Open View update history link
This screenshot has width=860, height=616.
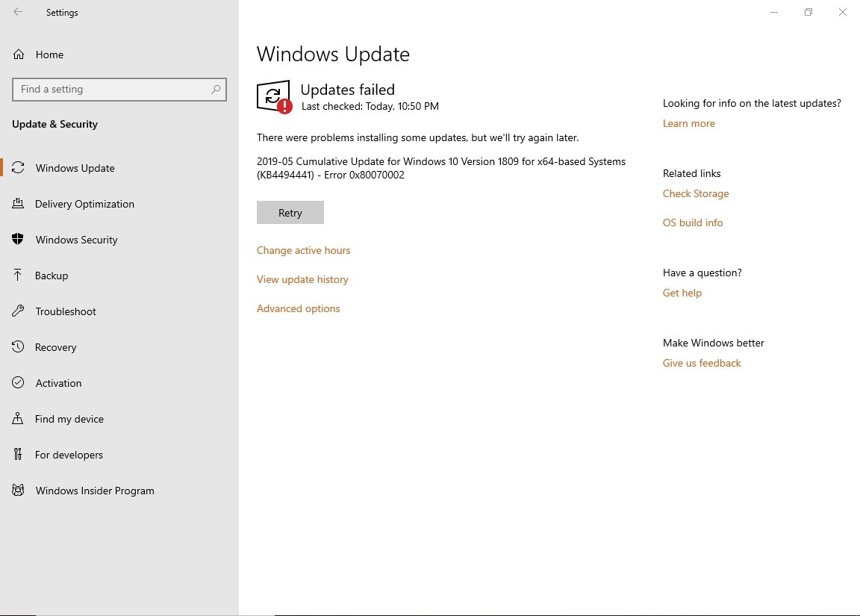tap(302, 279)
